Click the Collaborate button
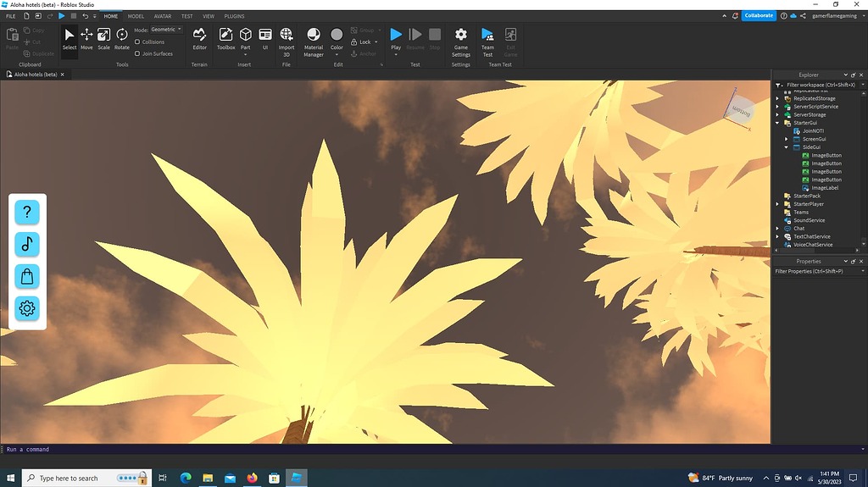This screenshot has width=868, height=487. coord(759,15)
